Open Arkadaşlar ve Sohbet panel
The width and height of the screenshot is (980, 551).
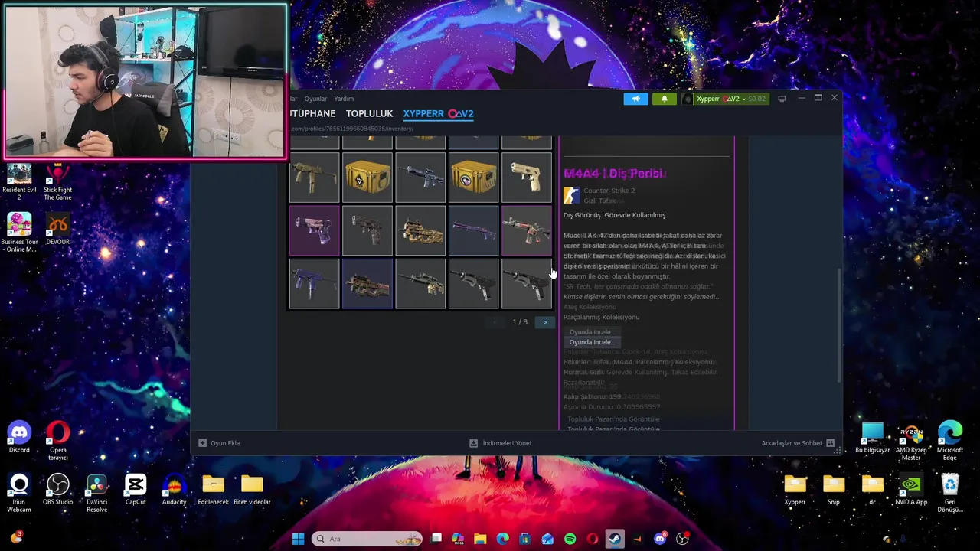(x=798, y=443)
